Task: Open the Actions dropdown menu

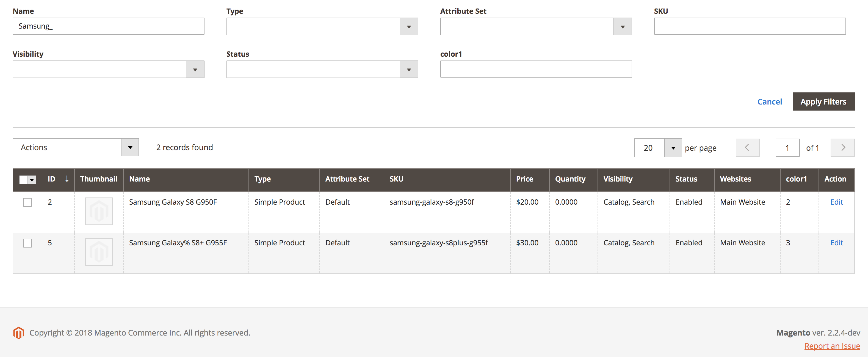Action: pos(76,147)
